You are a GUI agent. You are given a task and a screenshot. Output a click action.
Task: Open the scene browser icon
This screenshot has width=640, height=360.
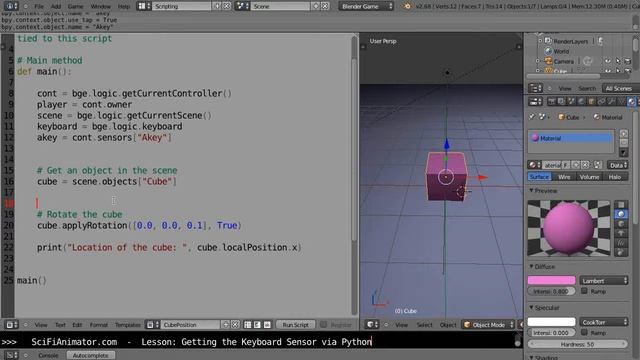[242, 6]
